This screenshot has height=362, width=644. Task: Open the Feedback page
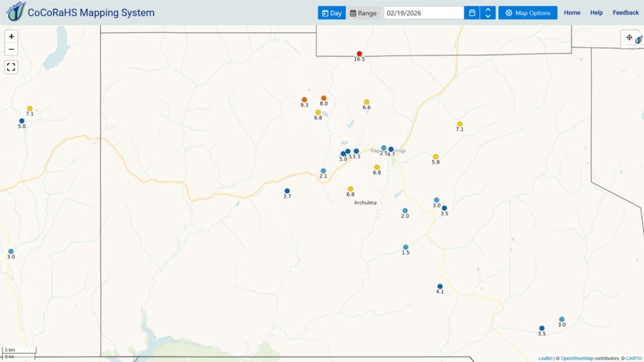pyautogui.click(x=626, y=13)
